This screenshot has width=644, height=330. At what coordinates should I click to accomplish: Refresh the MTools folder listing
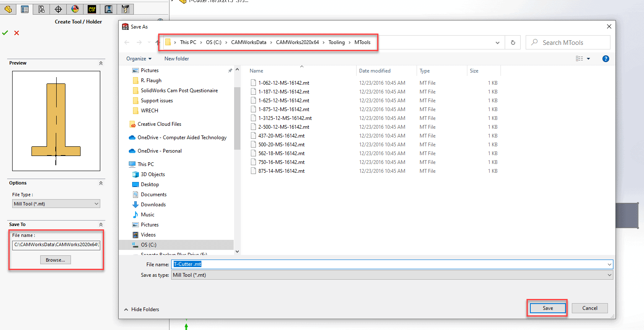pyautogui.click(x=513, y=42)
